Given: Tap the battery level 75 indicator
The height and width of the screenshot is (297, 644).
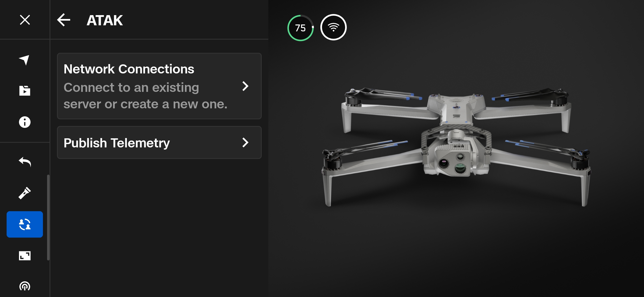Looking at the screenshot, I should point(301,28).
